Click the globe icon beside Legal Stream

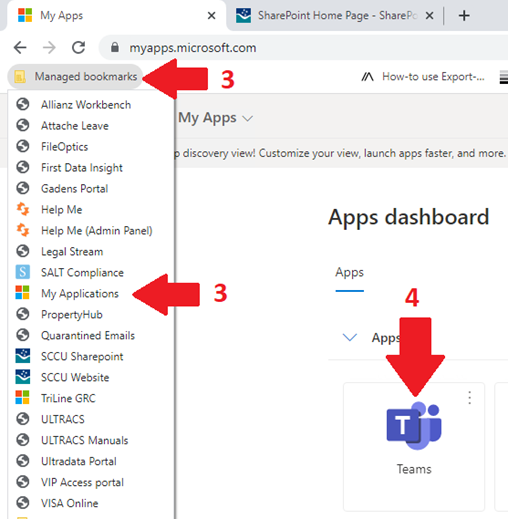(23, 251)
